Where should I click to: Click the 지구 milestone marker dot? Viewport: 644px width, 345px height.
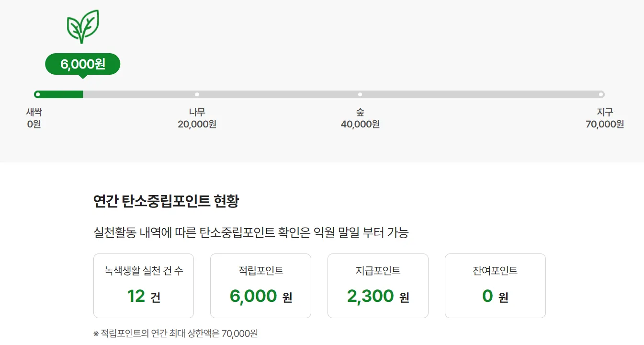[601, 94]
